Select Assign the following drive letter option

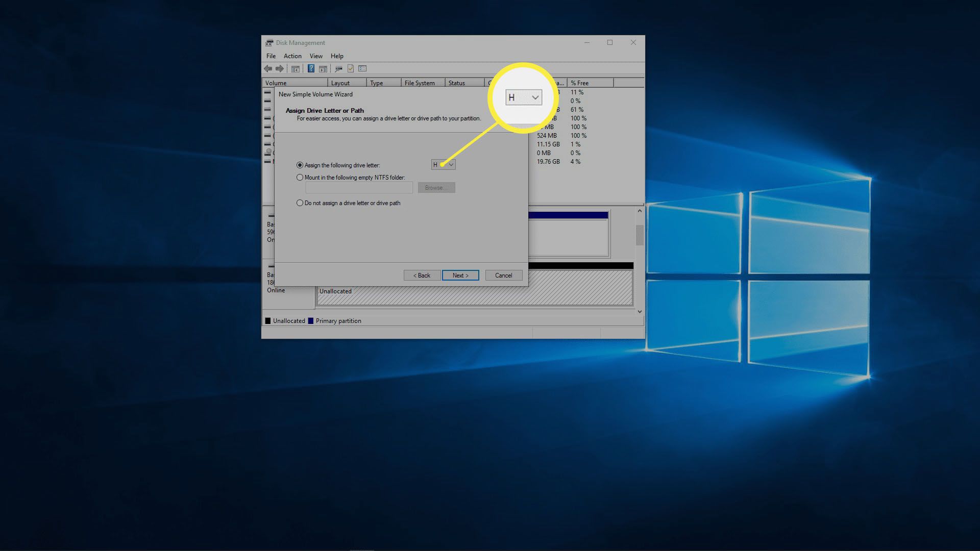338,165
